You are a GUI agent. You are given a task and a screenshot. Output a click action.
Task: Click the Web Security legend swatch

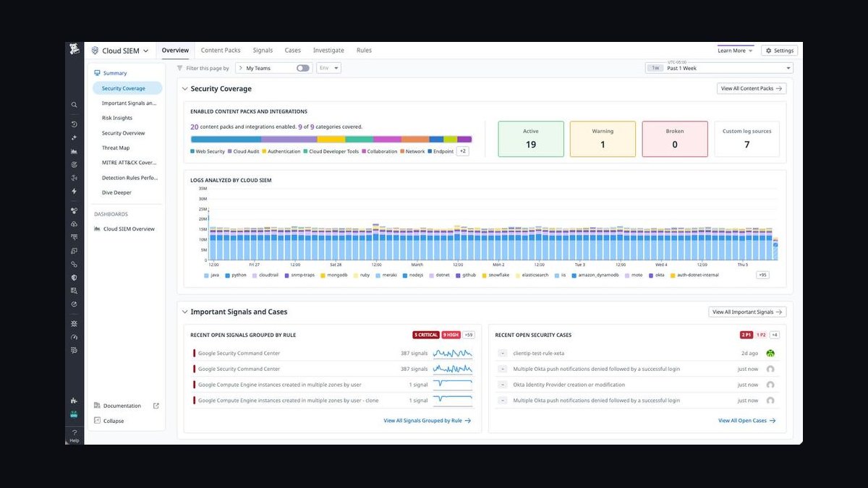192,152
